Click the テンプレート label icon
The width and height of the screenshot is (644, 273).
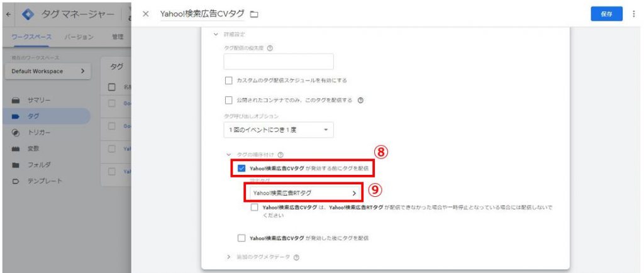16,181
